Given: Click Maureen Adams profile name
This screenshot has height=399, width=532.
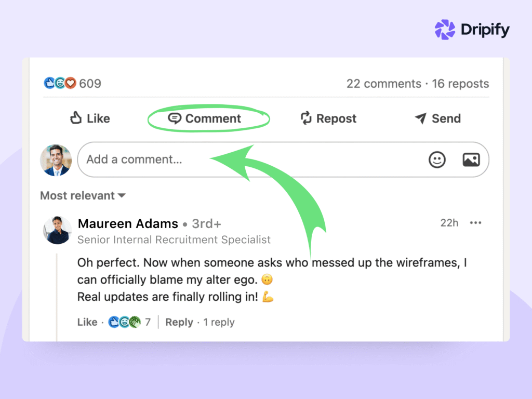Looking at the screenshot, I should coord(128,223).
